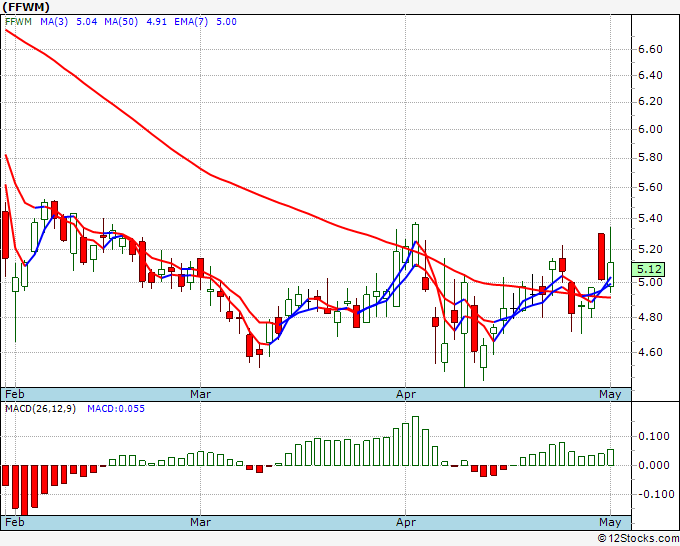Image resolution: width=680 pixels, height=546 pixels.
Task: Click the current price tag 5.12
Action: (x=648, y=269)
